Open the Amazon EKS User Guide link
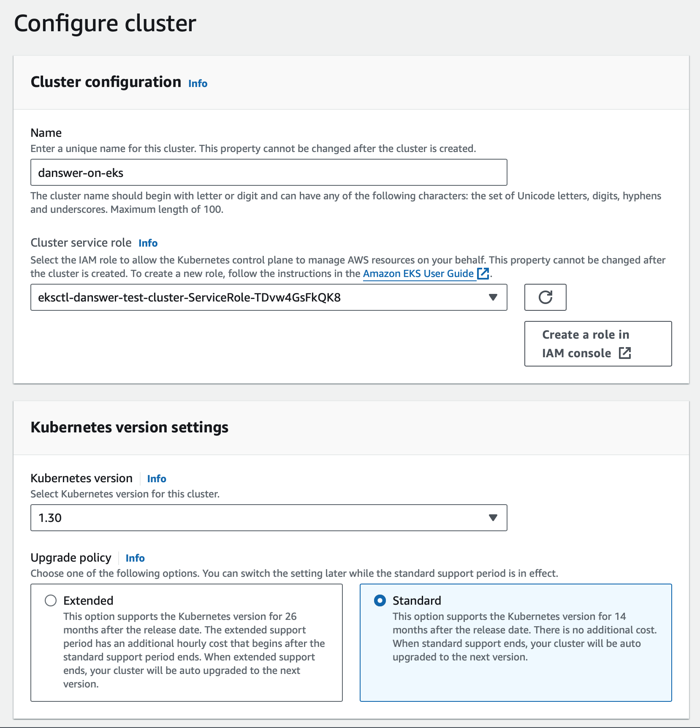 418,274
